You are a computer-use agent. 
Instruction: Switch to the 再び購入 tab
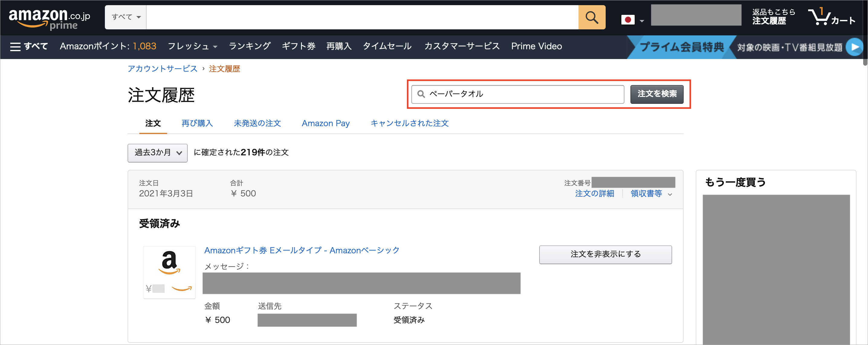[x=197, y=123]
